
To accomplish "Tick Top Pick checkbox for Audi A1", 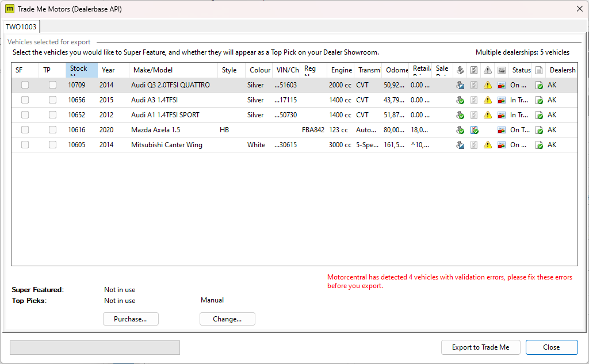I will (x=52, y=115).
